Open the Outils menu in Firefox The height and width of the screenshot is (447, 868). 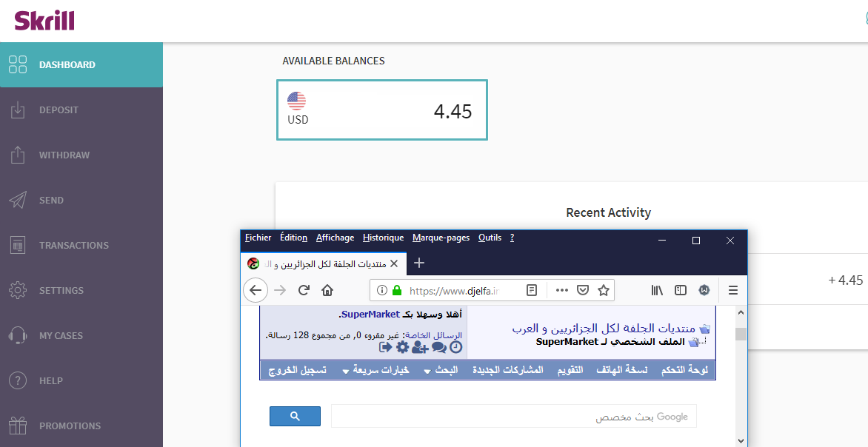(490, 238)
